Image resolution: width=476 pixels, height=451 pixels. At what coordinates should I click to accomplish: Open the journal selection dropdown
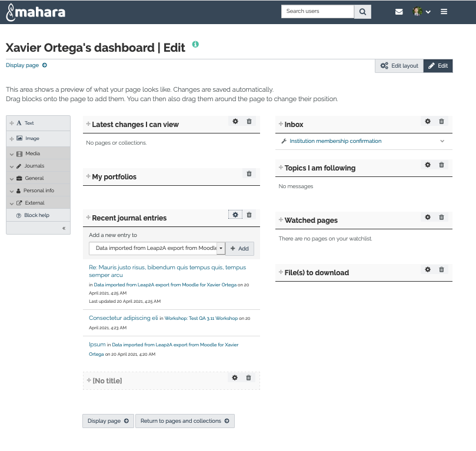click(x=157, y=248)
